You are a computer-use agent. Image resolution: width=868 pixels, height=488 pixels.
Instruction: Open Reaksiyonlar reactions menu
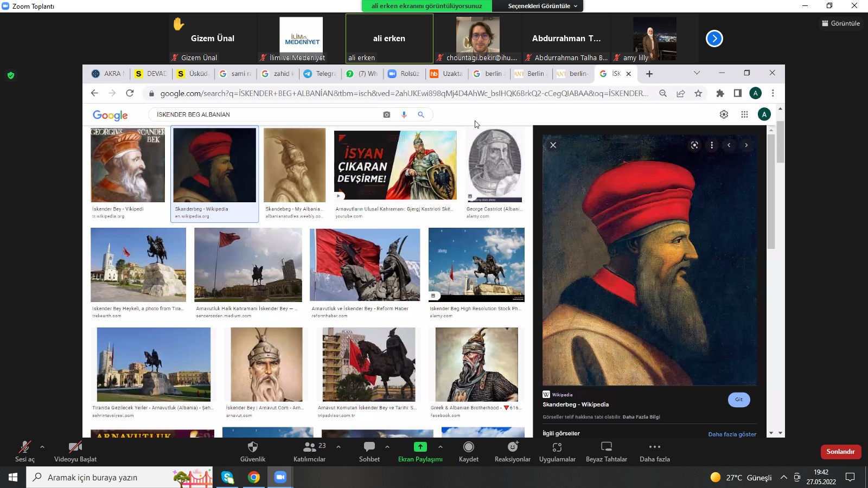tap(513, 452)
